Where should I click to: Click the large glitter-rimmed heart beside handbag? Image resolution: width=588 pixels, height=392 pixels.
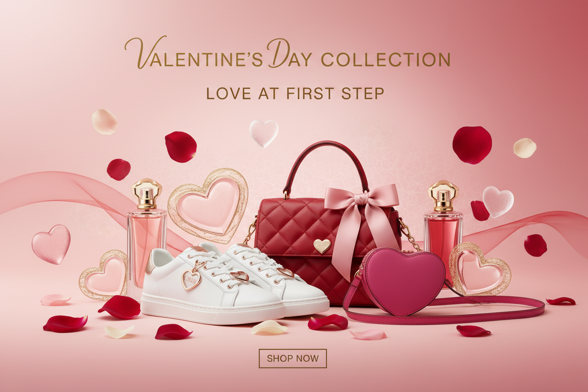coord(208,205)
